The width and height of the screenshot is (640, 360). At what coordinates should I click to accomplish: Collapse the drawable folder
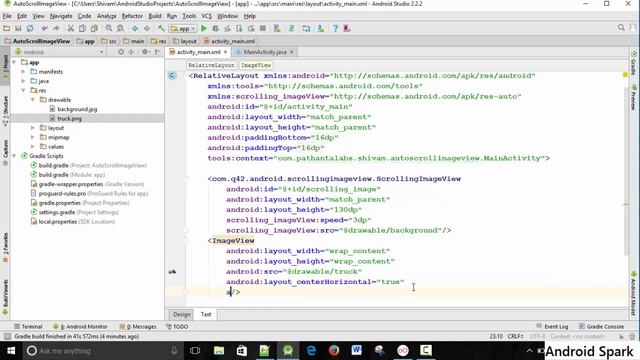click(33, 100)
